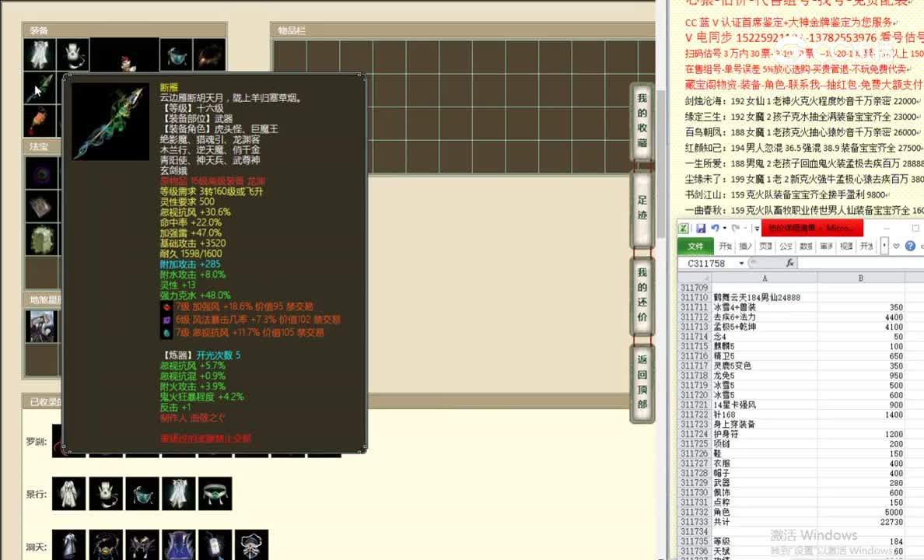Select the teal mask icon in 装备 panel

(x=177, y=54)
